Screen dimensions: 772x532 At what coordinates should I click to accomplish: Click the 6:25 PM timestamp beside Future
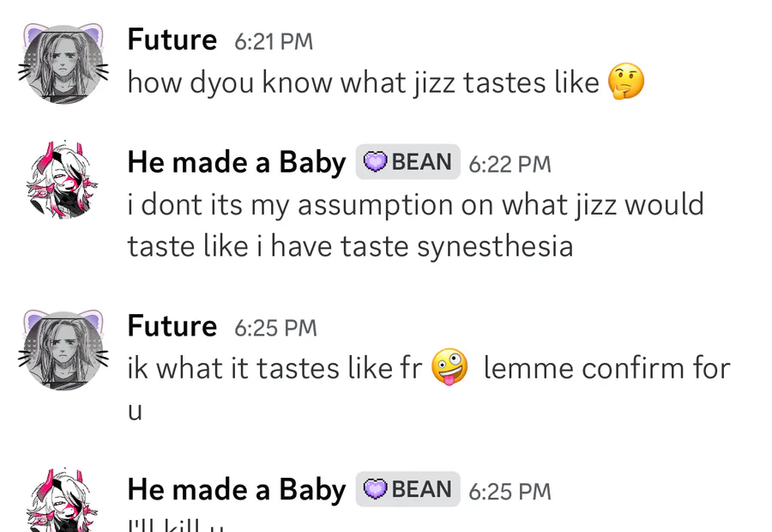coord(275,328)
